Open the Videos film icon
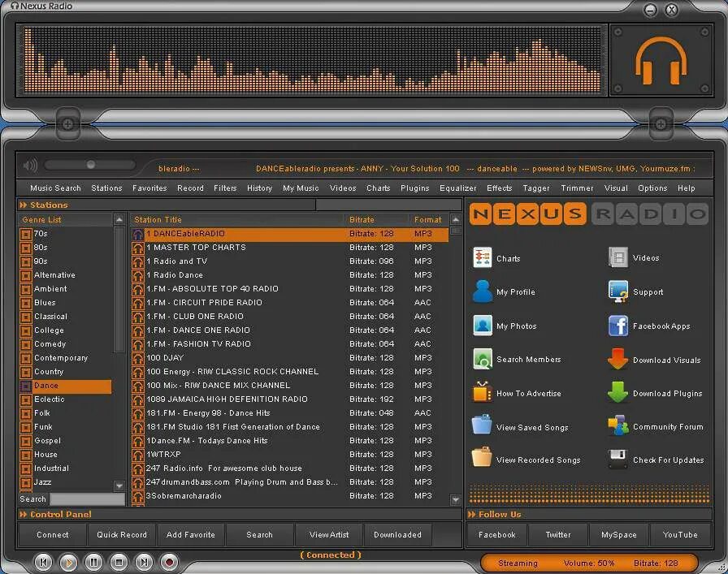The width and height of the screenshot is (728, 574). 618,257
